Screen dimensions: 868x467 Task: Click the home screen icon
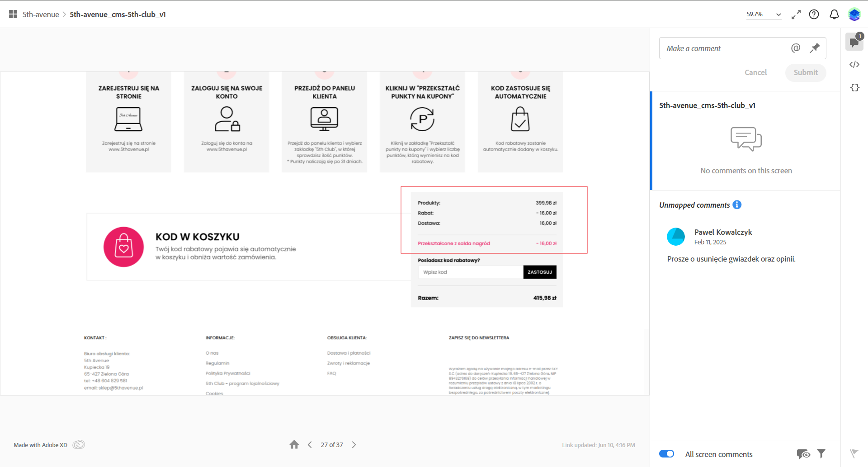pos(294,445)
